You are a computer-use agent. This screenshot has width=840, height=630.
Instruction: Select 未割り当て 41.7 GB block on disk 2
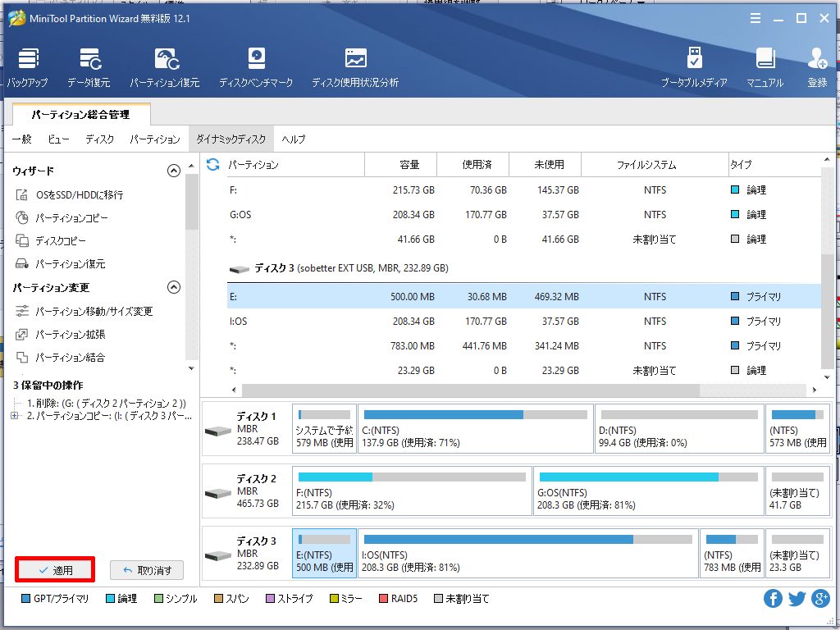click(x=797, y=491)
